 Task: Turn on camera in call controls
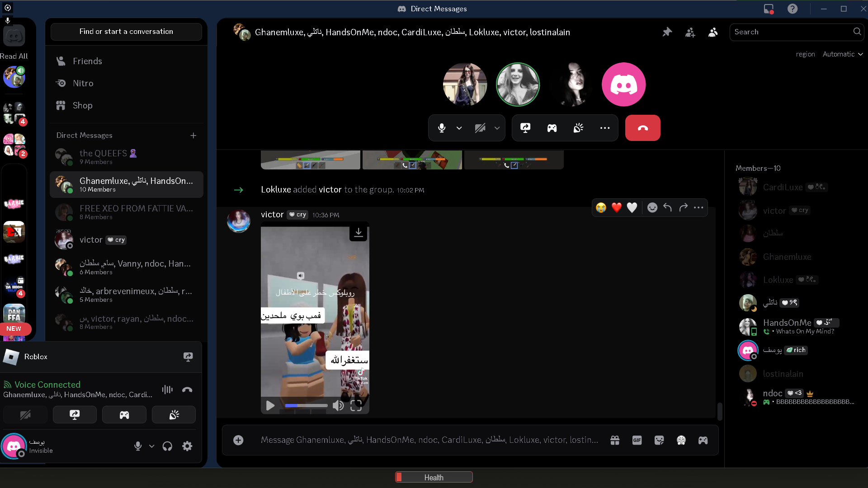pyautogui.click(x=480, y=128)
